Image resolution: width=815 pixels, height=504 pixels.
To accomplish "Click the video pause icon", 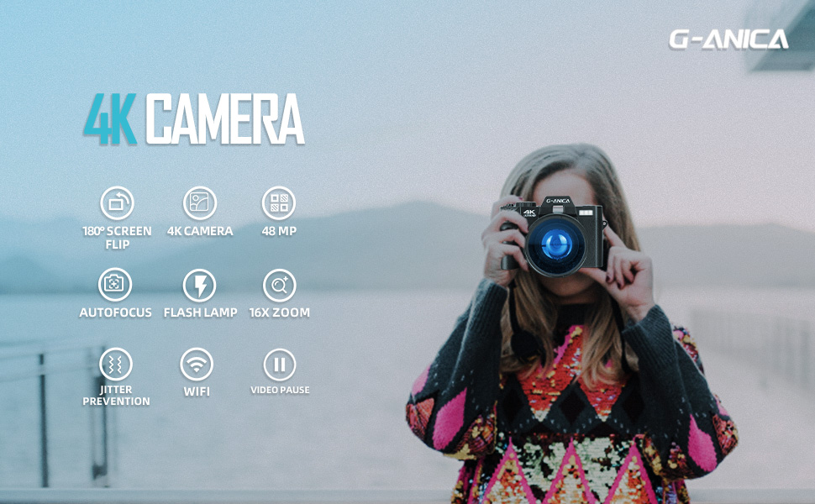I will tap(280, 365).
